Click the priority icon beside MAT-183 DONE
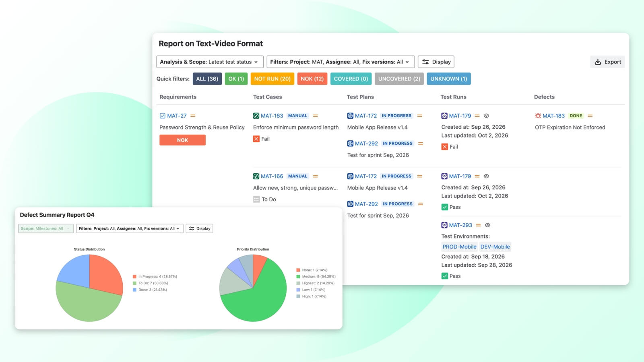The width and height of the screenshot is (644, 362). [x=590, y=116]
